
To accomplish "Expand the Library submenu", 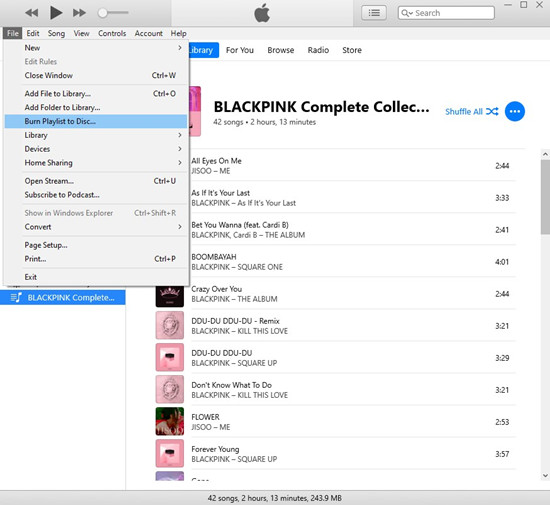I will tap(96, 135).
